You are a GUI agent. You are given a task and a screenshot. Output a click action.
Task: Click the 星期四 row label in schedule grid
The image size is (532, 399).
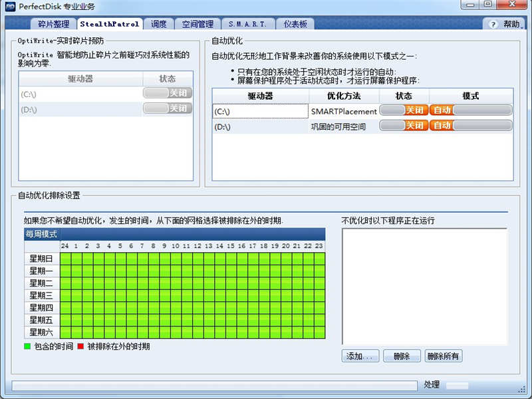[x=42, y=308]
